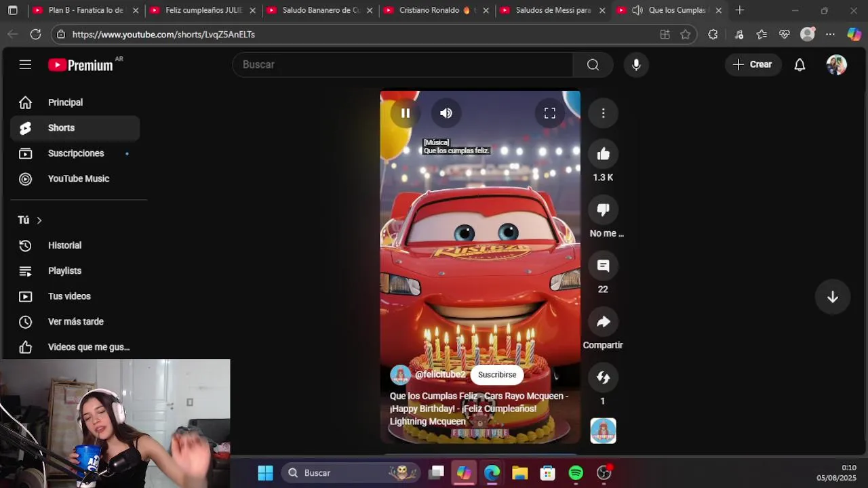868x488 pixels.
Task: Open fullscreen for the Short
Action: click(x=549, y=113)
